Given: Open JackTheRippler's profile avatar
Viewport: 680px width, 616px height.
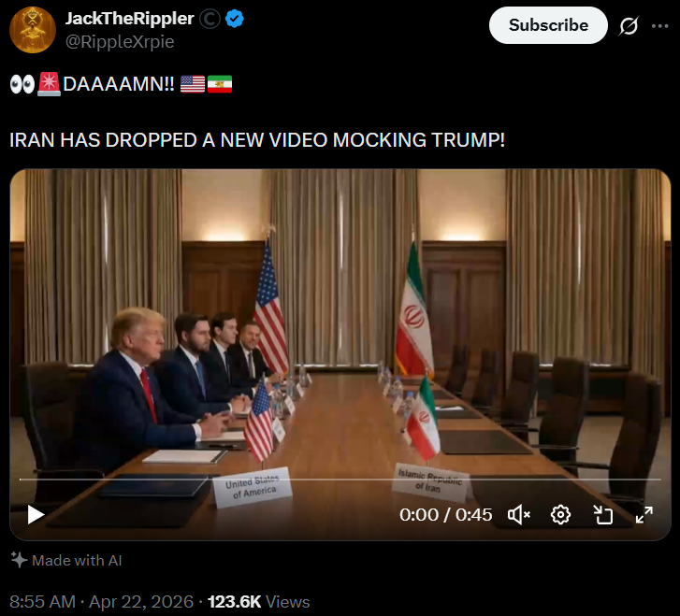Looking at the screenshot, I should [33, 30].
